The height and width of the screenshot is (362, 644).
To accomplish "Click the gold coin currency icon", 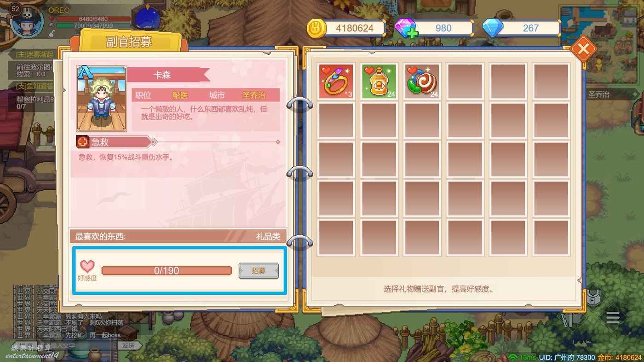I will coord(316,28).
